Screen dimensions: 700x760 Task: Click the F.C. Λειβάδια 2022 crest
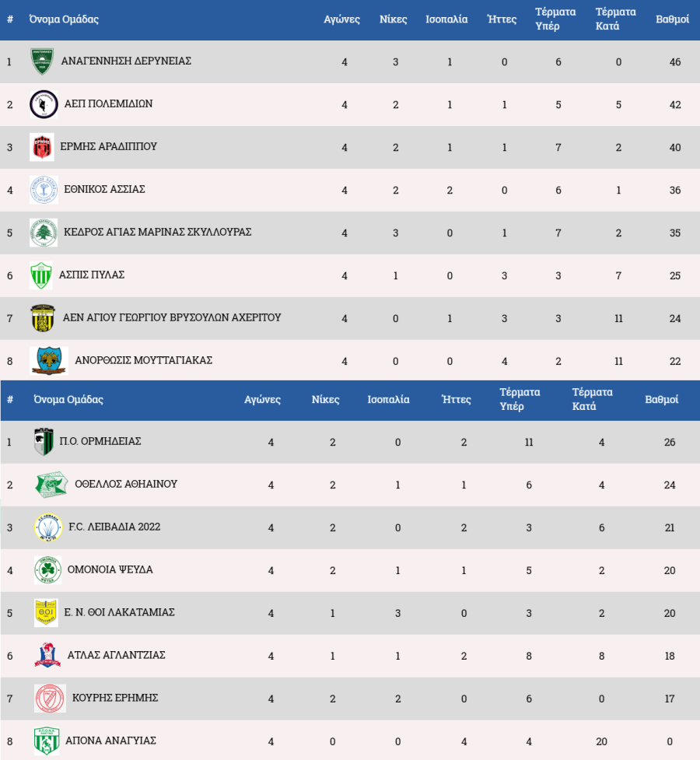pyautogui.click(x=48, y=527)
